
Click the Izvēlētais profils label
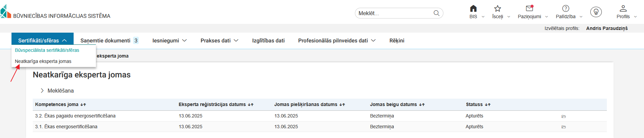tap(562, 28)
